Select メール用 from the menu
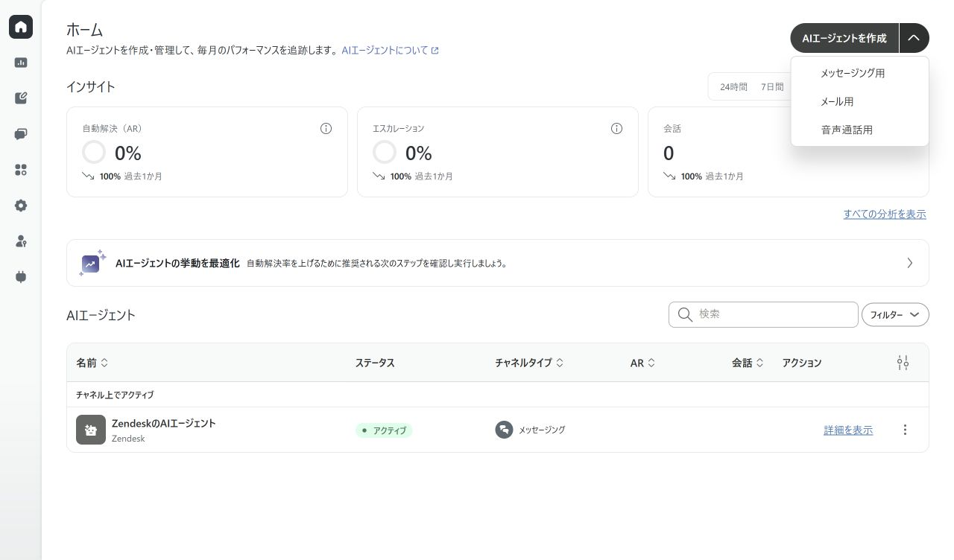Screen dimensions: 954x560 click(x=859, y=101)
